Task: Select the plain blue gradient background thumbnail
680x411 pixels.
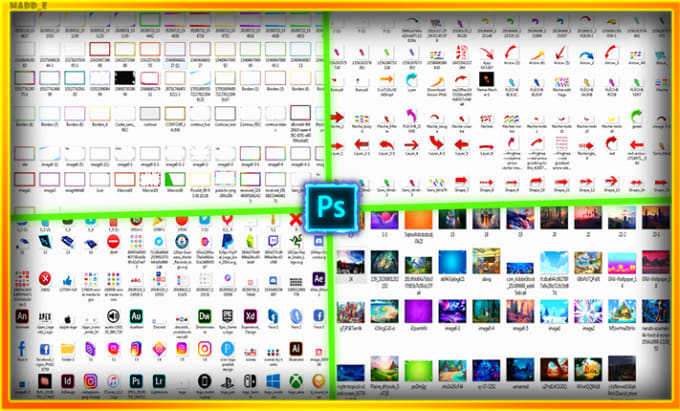Action: 452,263
